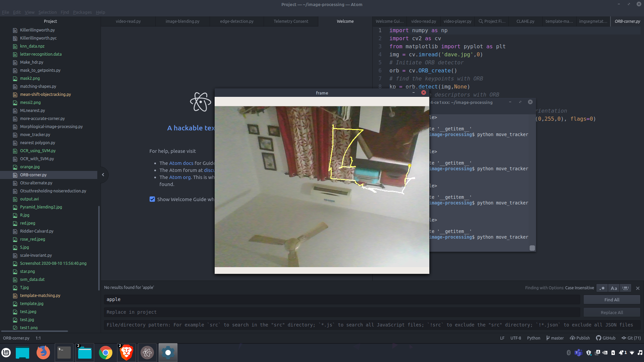Viewport: 644px width, 362px height.
Task: Launch Firefox from the taskbar
Action: pyautogui.click(x=43, y=353)
